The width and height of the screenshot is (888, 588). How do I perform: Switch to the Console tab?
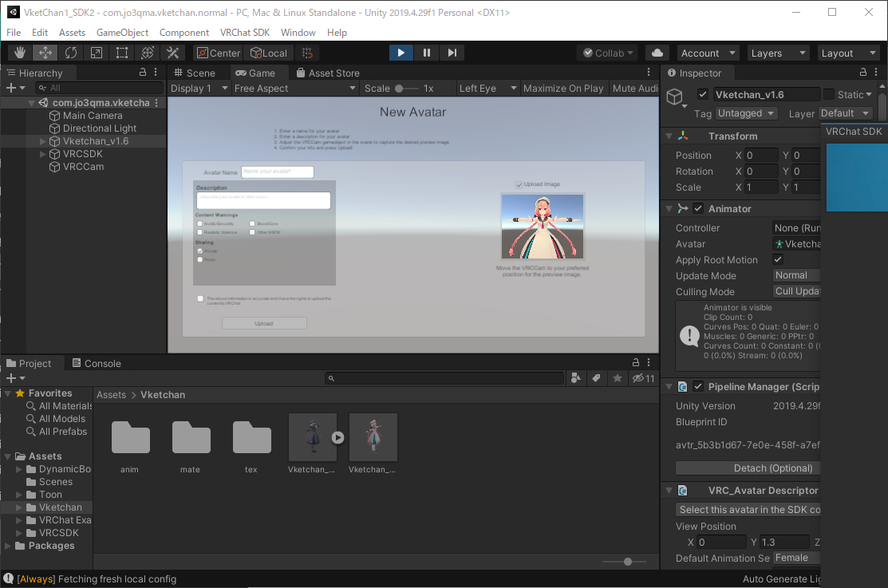[96, 363]
